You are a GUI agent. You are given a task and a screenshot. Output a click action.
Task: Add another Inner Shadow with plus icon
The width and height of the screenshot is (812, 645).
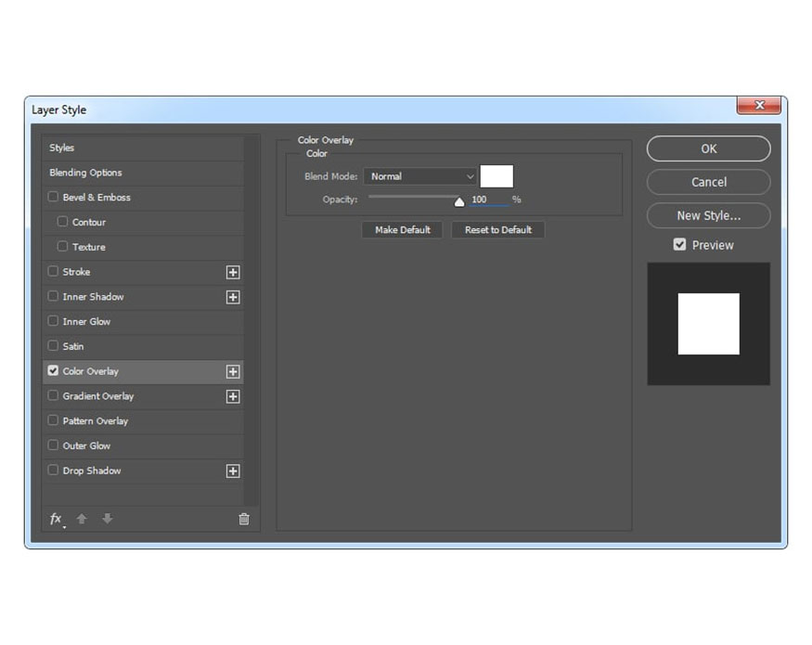click(x=233, y=297)
